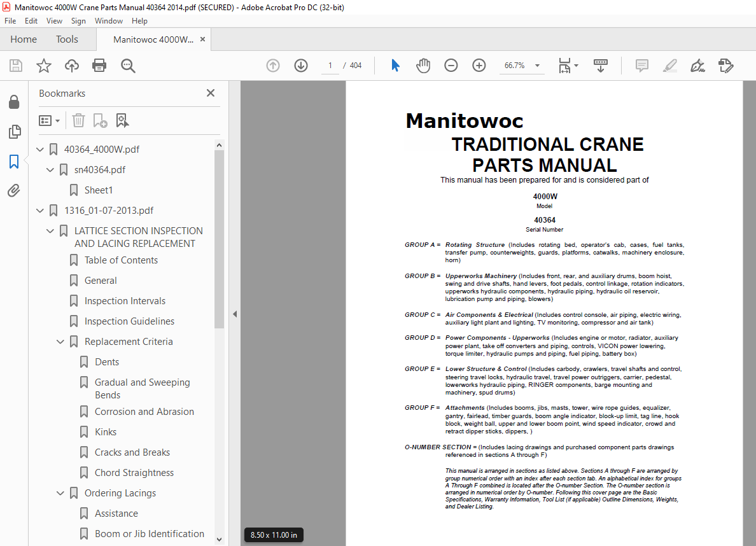Open Attachments paperclip panel

[14, 191]
